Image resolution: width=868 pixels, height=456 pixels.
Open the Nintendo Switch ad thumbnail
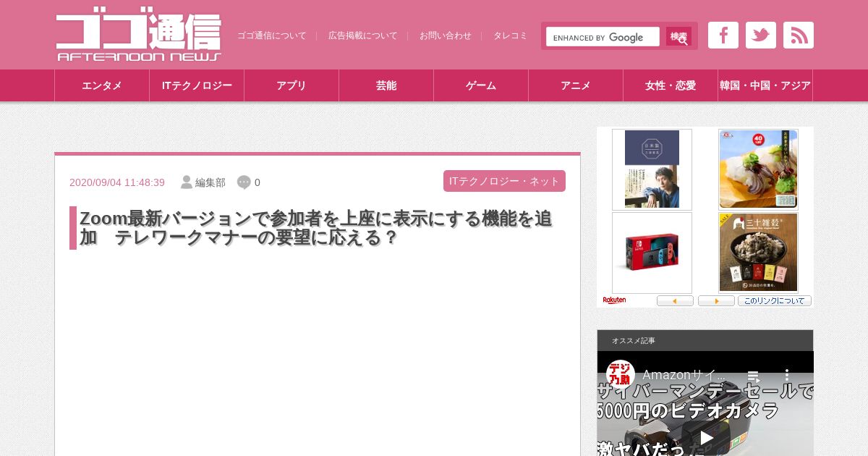click(x=652, y=253)
